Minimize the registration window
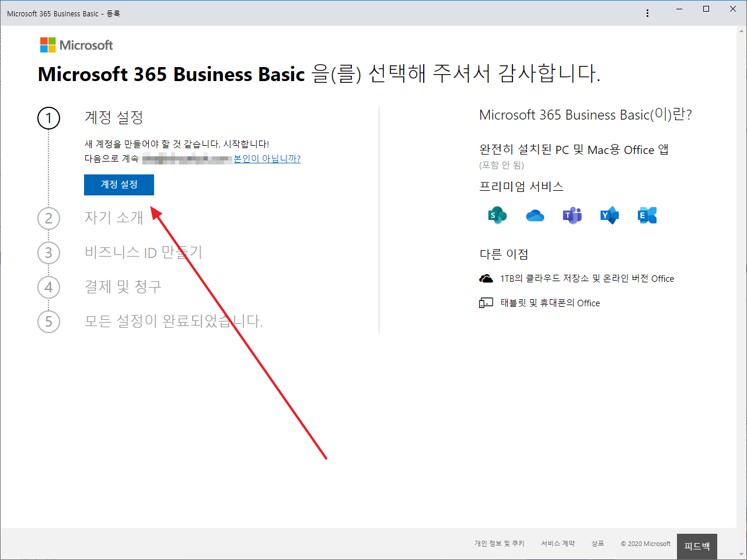Image resolution: width=747 pixels, height=560 pixels. [679, 9]
